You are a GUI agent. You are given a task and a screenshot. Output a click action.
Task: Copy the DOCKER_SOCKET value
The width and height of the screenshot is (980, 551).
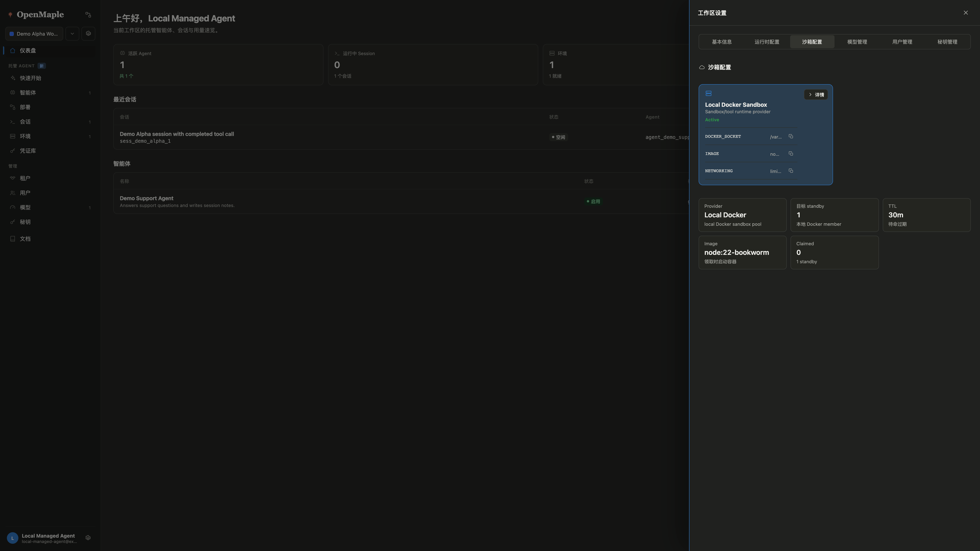coord(791,137)
